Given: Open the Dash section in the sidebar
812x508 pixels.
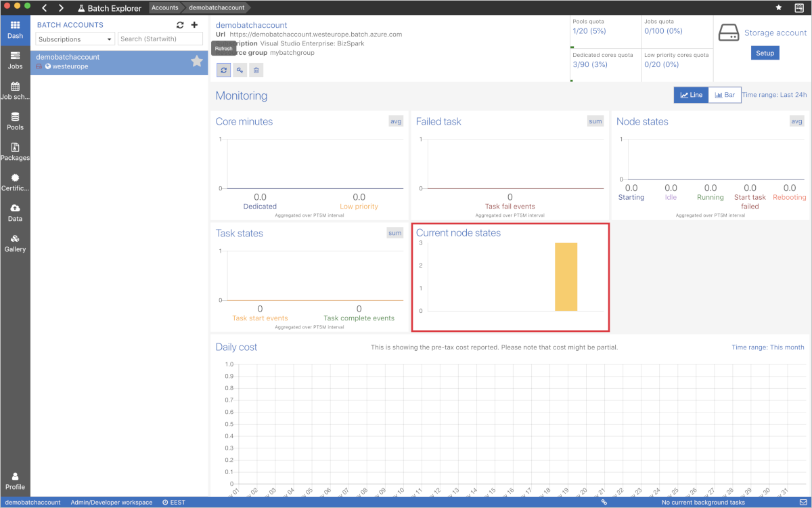Looking at the screenshot, I should coord(15,30).
